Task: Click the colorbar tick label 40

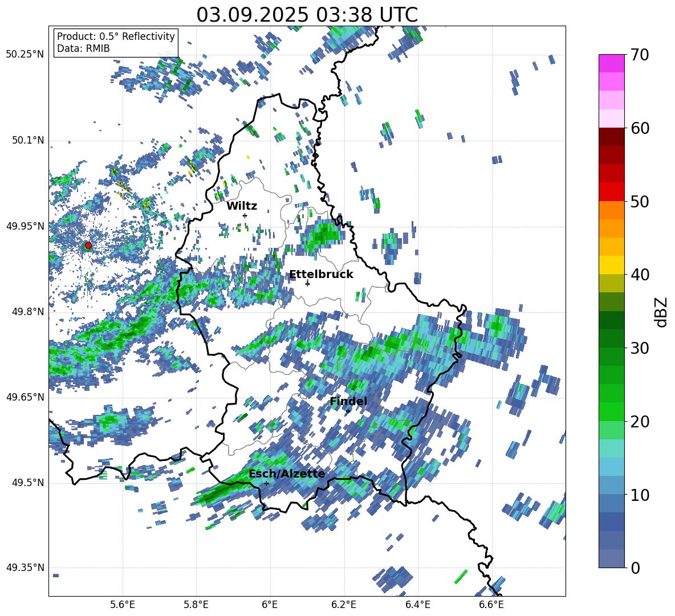Action: (640, 275)
